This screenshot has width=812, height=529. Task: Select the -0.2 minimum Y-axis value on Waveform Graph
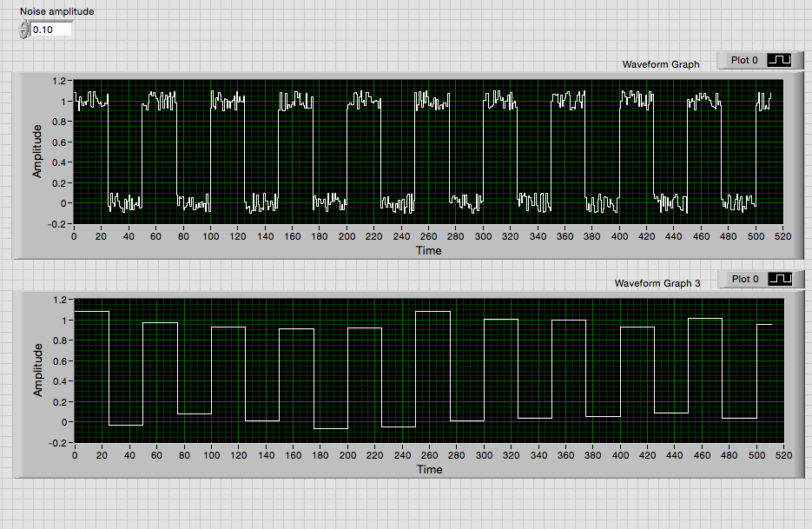(x=57, y=224)
